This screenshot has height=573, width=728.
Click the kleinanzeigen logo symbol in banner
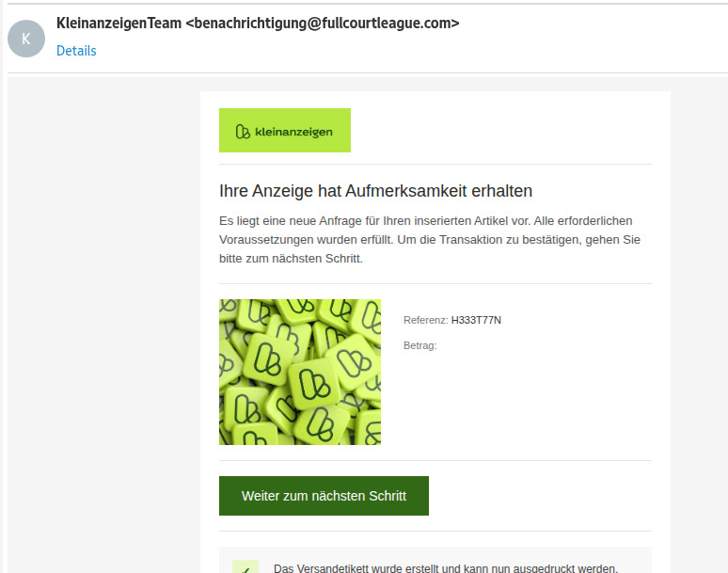click(243, 132)
